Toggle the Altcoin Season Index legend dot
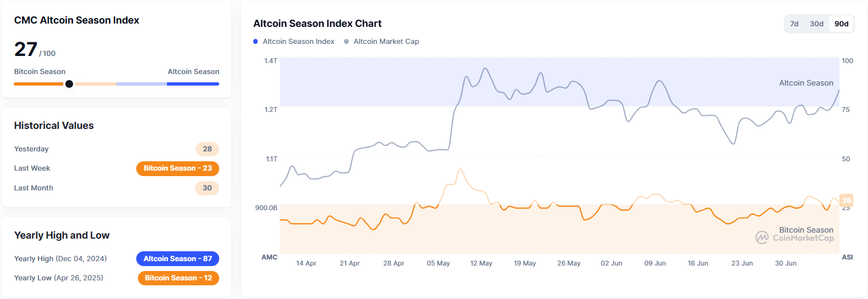The width and height of the screenshot is (868, 299). [255, 42]
